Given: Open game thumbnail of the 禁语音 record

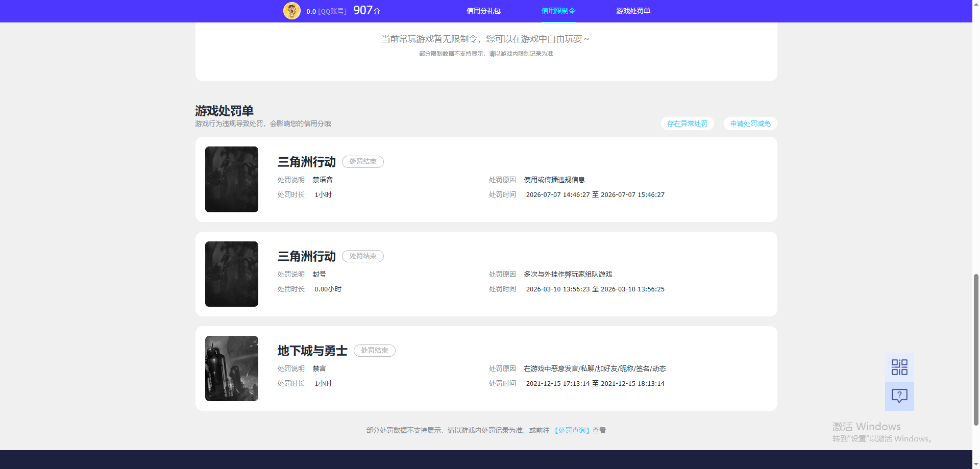Looking at the screenshot, I should (232, 179).
